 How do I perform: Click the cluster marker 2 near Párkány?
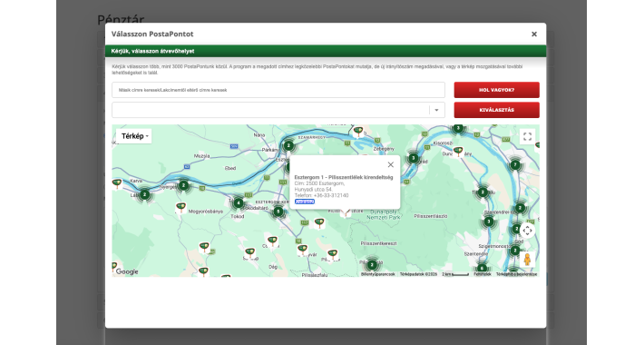tap(288, 145)
